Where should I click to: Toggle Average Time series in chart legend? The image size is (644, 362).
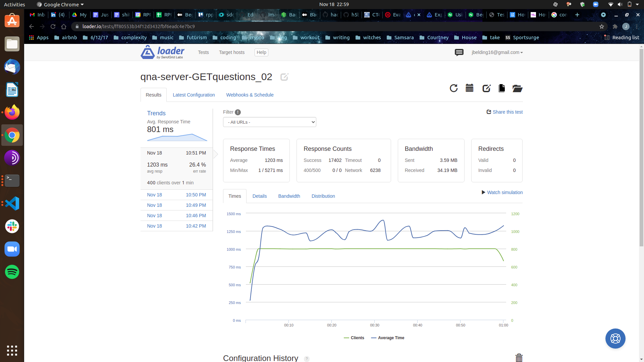tap(387, 338)
